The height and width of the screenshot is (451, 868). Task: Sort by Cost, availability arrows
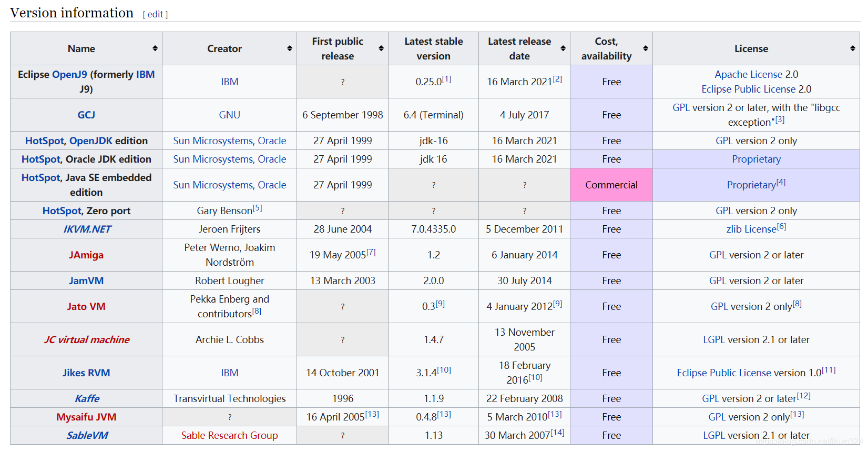[646, 48]
